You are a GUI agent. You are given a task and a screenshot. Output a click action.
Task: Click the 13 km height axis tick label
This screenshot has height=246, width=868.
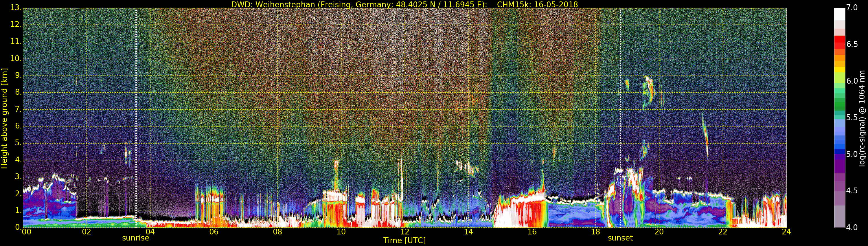click(16, 8)
